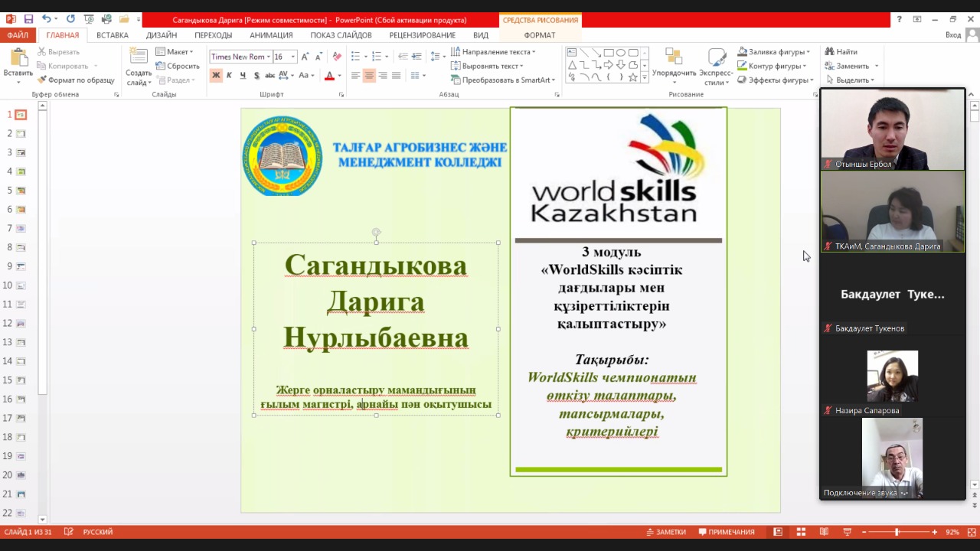The image size is (980, 551).
Task: Switch to the Format (ФОРМАТ) tab
Action: [540, 35]
